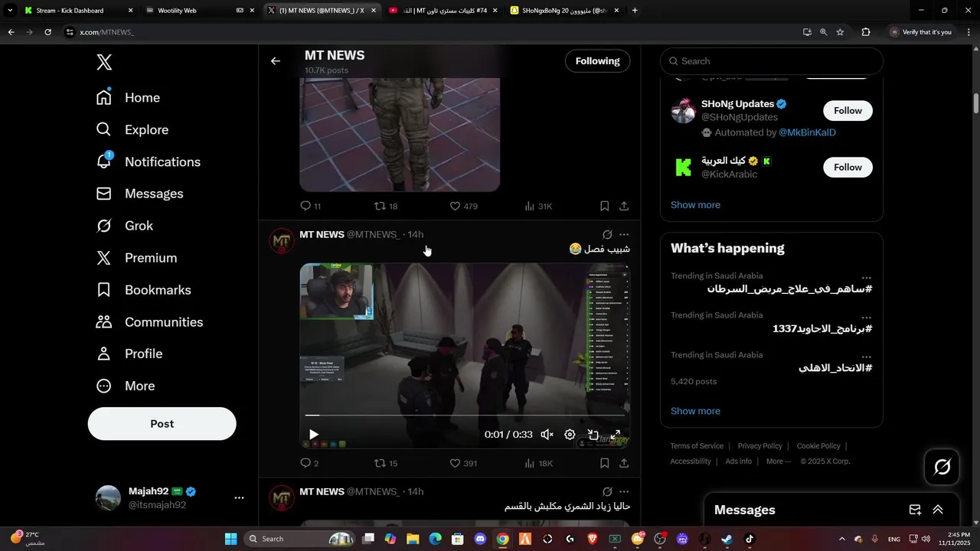The width and height of the screenshot is (980, 551).
Task: Enter fullscreen video mode
Action: tap(616, 435)
